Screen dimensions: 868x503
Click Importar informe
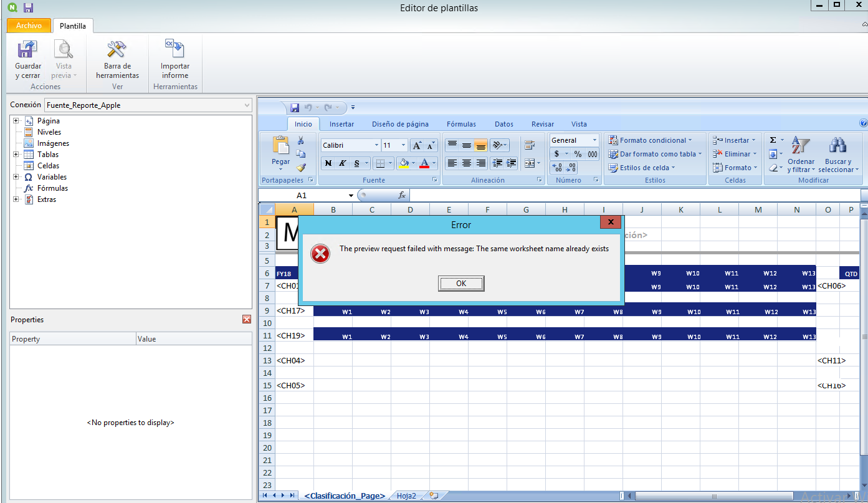(175, 60)
